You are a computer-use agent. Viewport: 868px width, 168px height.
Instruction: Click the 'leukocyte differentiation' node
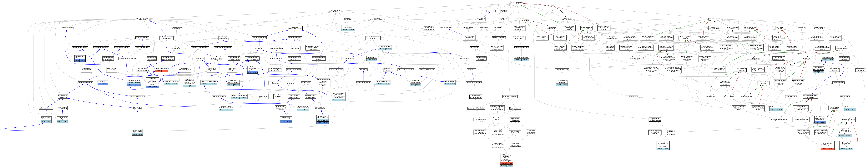(474, 83)
